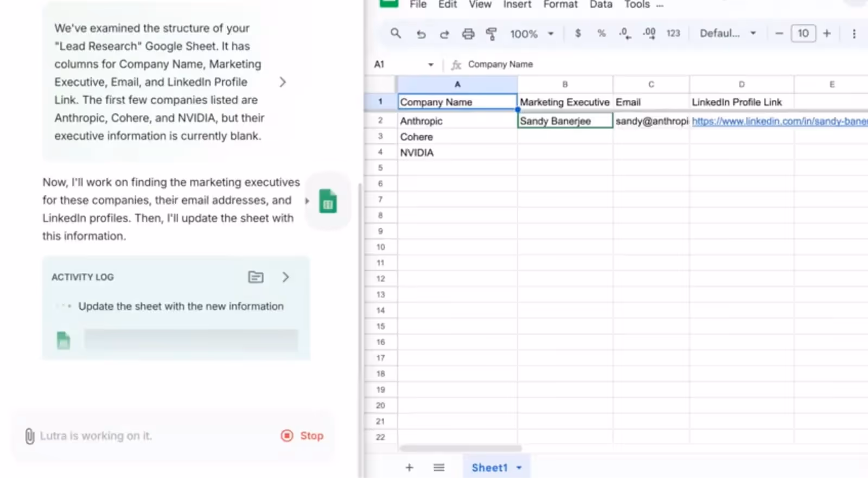Click the green Google Sheets icon beside message
This screenshot has height=478, width=868.
(x=328, y=201)
